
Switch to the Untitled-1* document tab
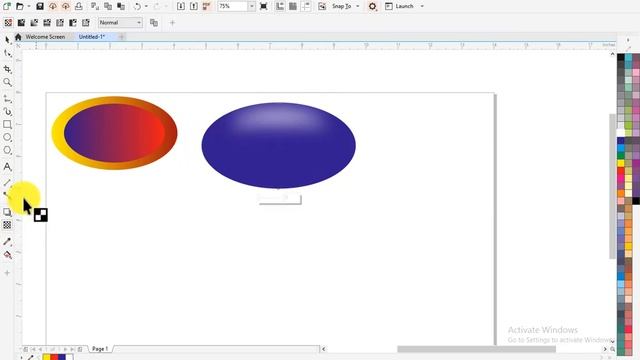click(x=92, y=37)
